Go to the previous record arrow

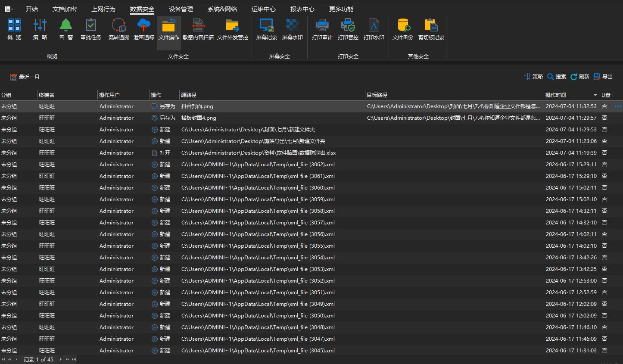16,359
